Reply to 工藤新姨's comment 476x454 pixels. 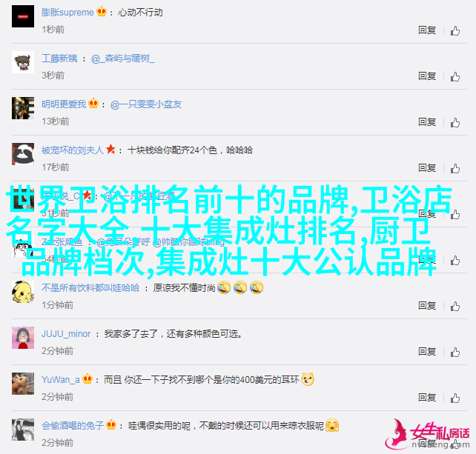(x=427, y=76)
